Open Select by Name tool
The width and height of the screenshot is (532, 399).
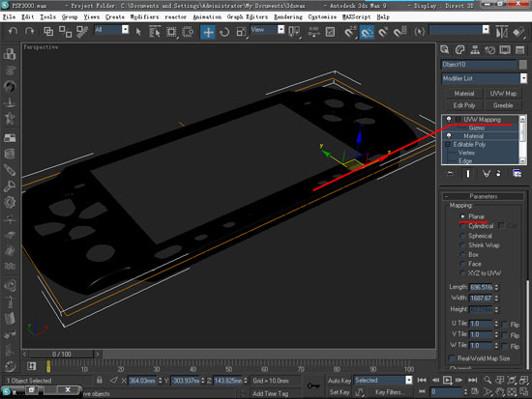pos(155,32)
